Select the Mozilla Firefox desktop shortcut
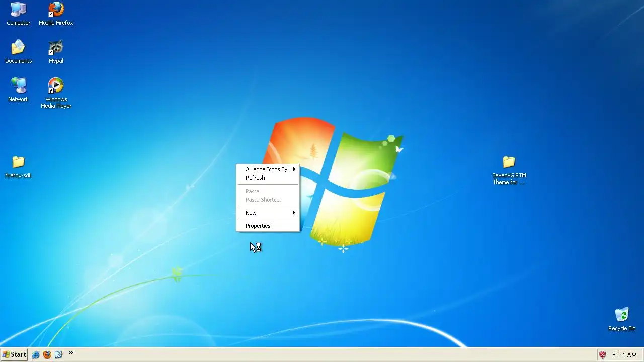The width and height of the screenshot is (644, 362). tap(56, 14)
